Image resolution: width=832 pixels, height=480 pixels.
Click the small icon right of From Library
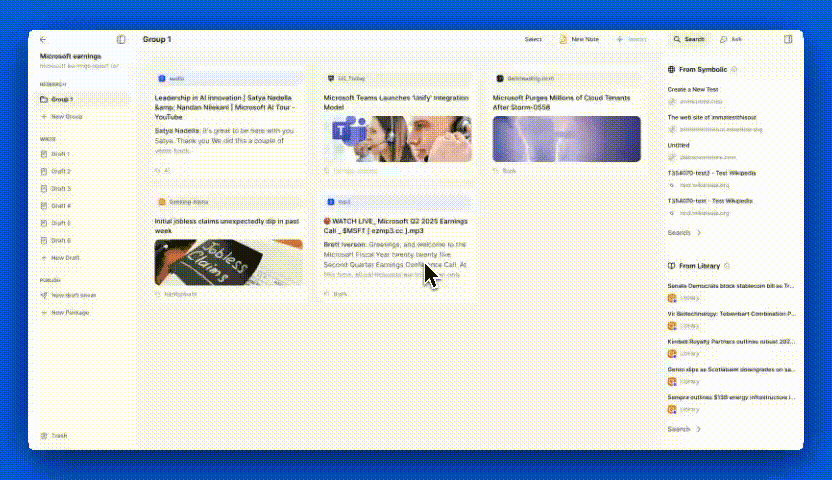pos(727,266)
